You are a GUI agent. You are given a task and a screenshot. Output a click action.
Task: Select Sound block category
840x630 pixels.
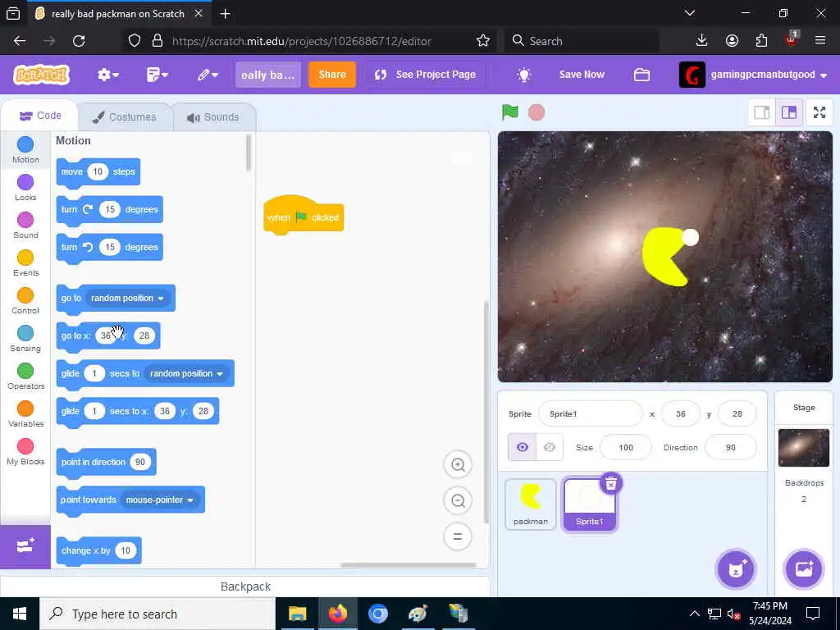[25, 225]
